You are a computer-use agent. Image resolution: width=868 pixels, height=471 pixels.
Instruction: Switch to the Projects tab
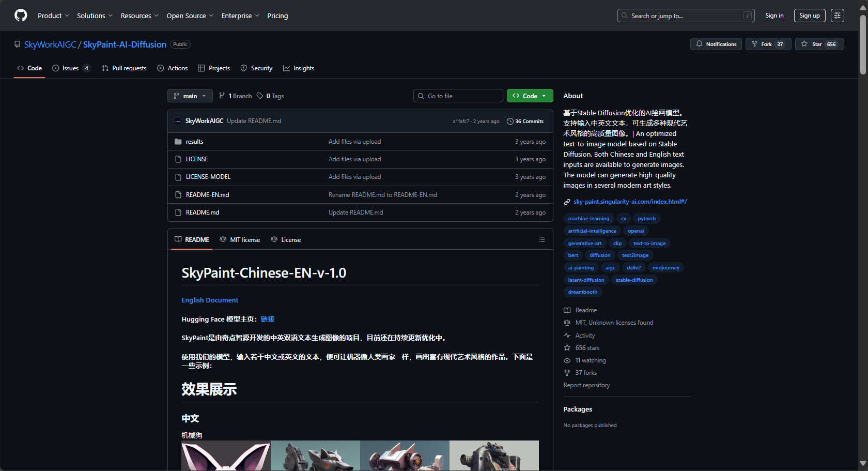pyautogui.click(x=214, y=68)
